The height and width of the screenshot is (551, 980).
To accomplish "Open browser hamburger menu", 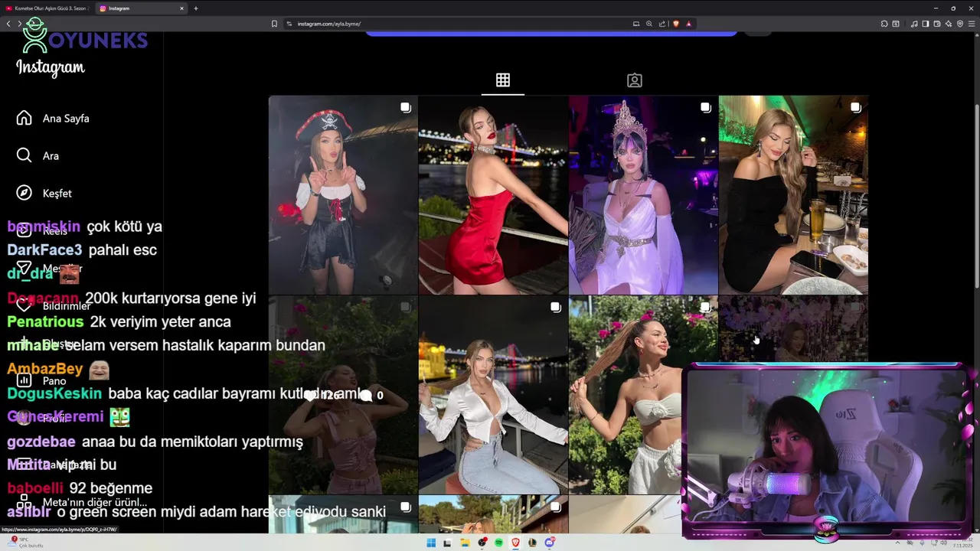I will point(972,24).
